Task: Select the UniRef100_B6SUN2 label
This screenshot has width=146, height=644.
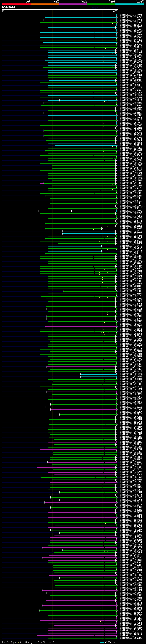Action: [131, 256]
